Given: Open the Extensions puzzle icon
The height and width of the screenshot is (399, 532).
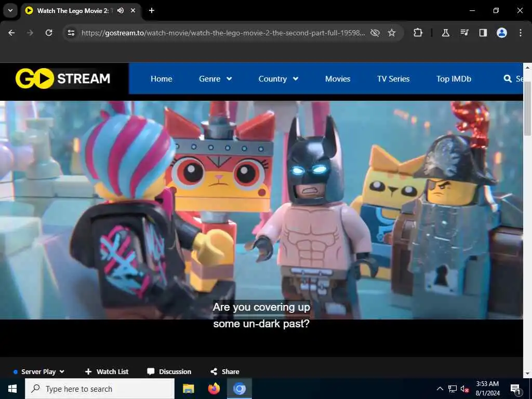Looking at the screenshot, I should click(418, 33).
